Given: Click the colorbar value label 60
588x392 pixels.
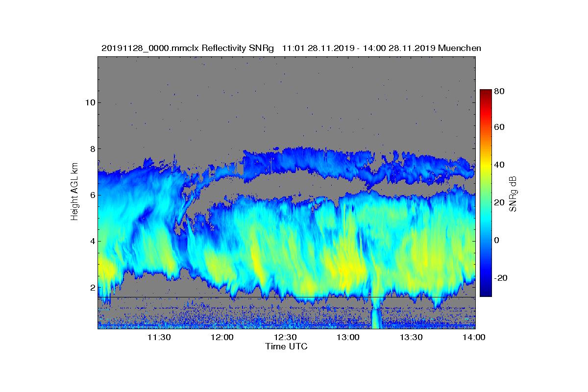Looking at the screenshot, I should [500, 127].
